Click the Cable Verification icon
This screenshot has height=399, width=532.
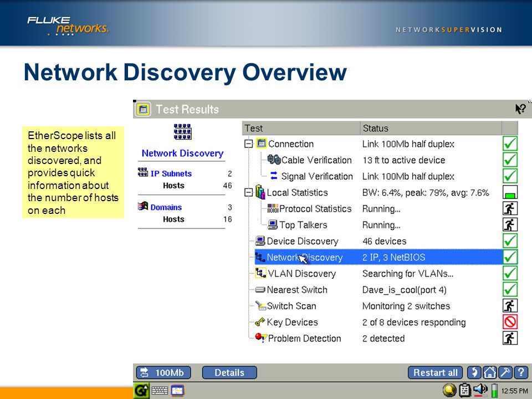[x=274, y=160]
